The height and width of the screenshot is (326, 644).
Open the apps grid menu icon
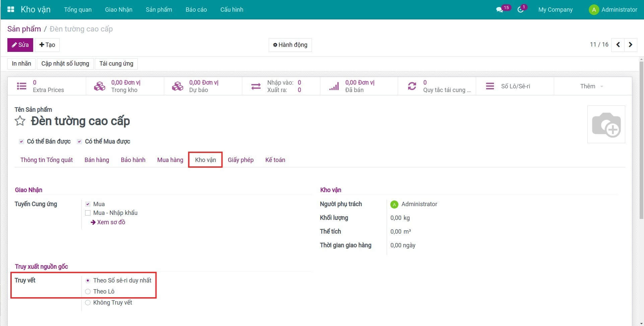click(11, 9)
